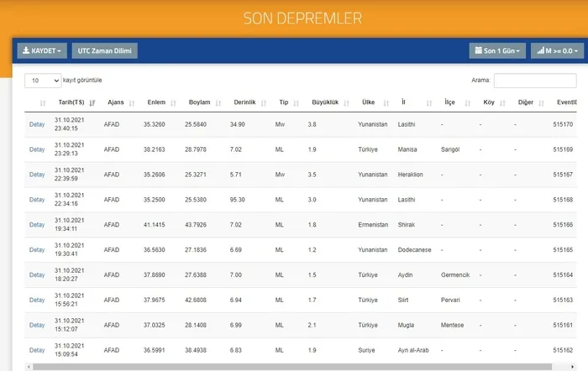Open the KAYDET download dropdown
The width and height of the screenshot is (588, 371).
pyautogui.click(x=42, y=51)
